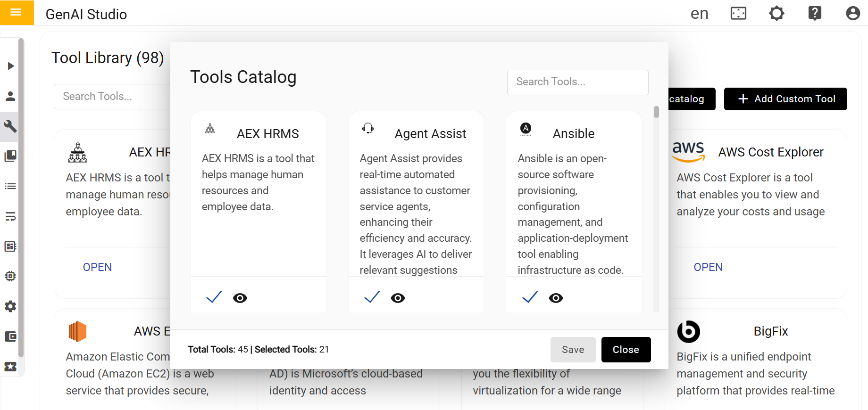Click the wrap-text lines sidebar icon
This screenshot has height=410, width=868.
coord(10,216)
